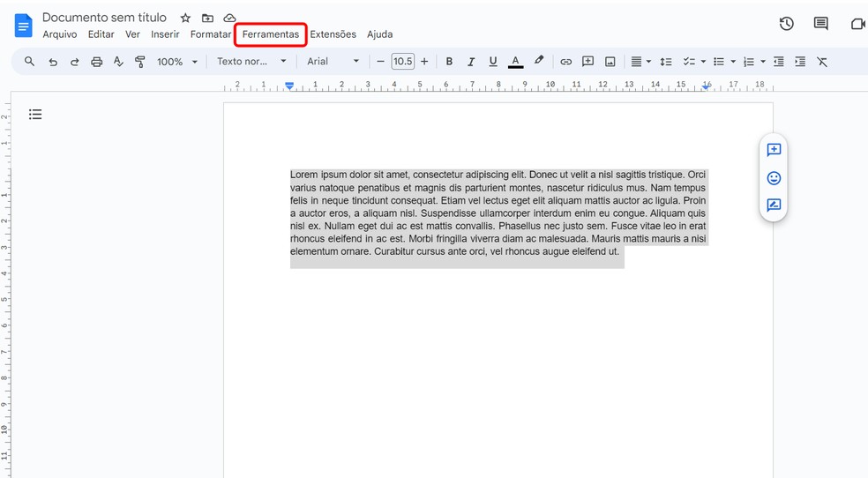Image resolution: width=868 pixels, height=478 pixels.
Task: Open the Ver menu
Action: (x=132, y=34)
